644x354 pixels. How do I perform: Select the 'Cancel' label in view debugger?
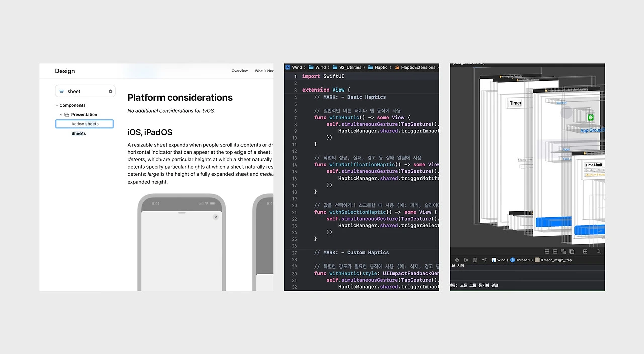pos(561,103)
